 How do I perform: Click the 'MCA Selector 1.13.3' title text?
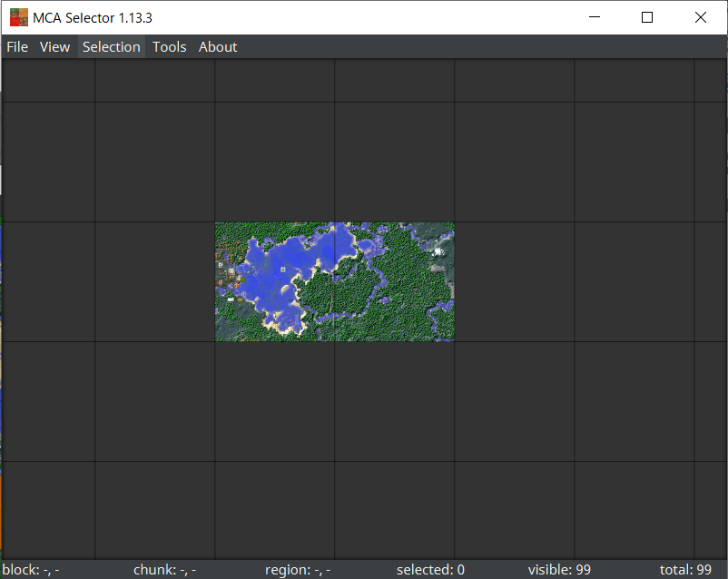pyautogui.click(x=93, y=17)
